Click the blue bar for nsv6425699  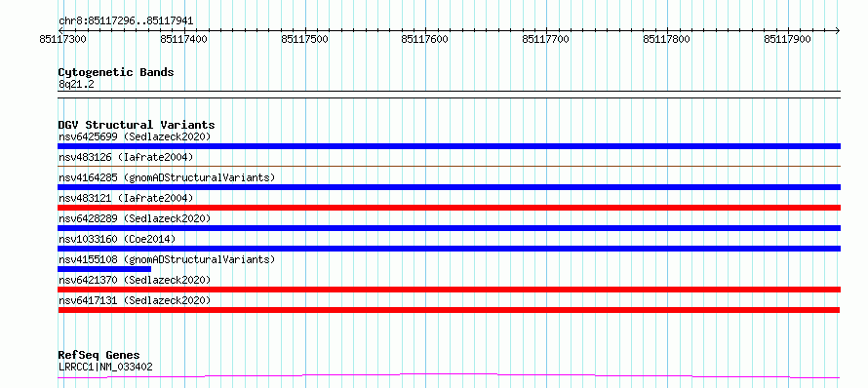click(449, 146)
